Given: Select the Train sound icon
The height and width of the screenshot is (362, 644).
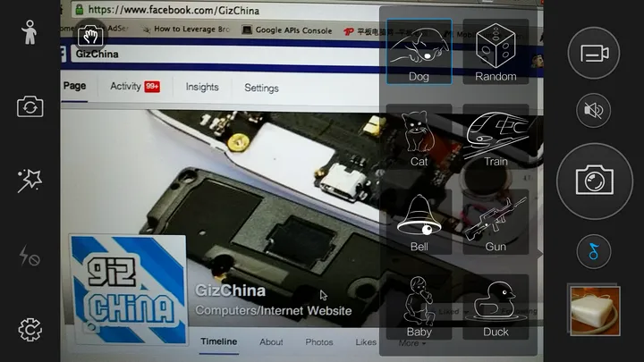Looking at the screenshot, I should point(496,137).
